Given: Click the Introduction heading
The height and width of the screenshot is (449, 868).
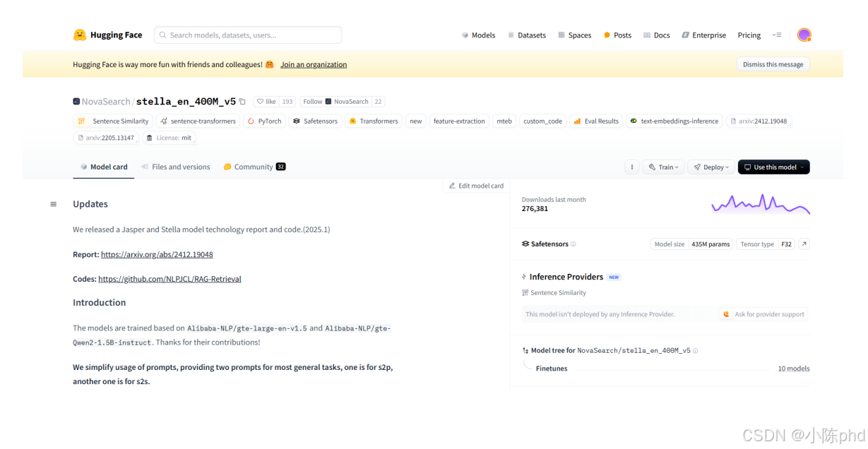Looking at the screenshot, I should [x=100, y=303].
